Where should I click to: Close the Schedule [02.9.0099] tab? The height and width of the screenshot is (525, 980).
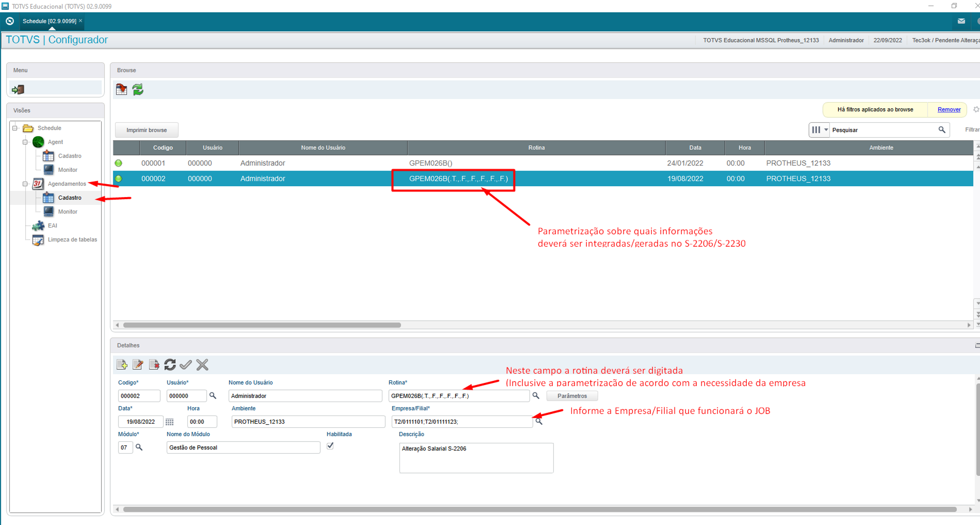coord(80,21)
